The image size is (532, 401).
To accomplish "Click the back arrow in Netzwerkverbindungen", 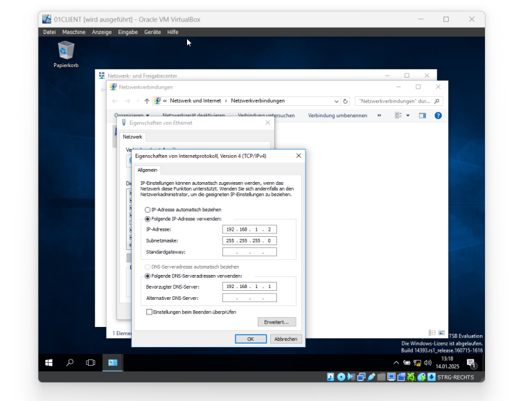I will pyautogui.click(x=115, y=101).
